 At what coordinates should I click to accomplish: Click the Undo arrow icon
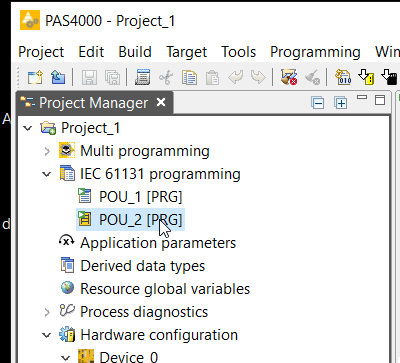coord(235,77)
